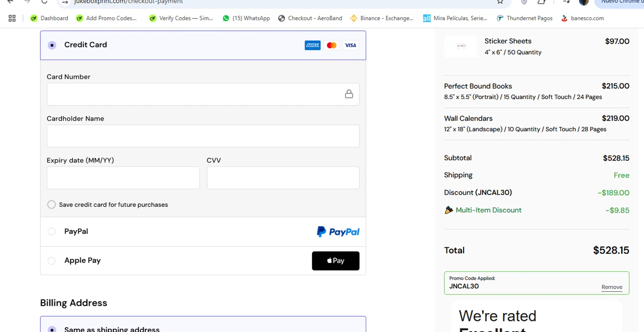644x332 pixels.
Task: Click the -$9.85 multi-item discount amount
Action: click(x=617, y=210)
